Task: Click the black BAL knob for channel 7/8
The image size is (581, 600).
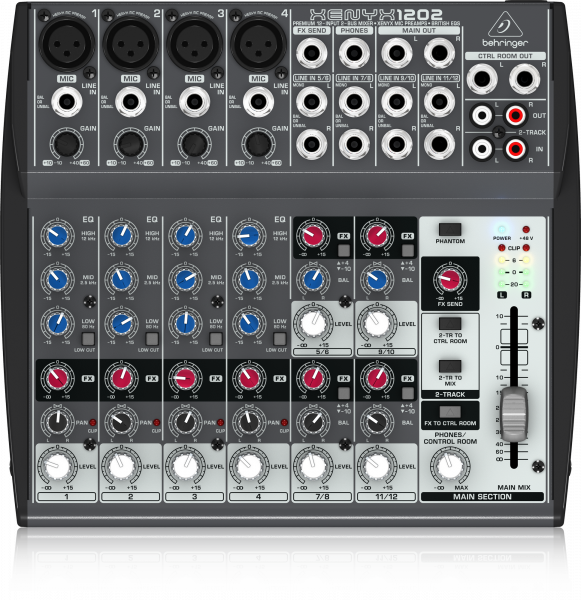Action: click(x=313, y=422)
